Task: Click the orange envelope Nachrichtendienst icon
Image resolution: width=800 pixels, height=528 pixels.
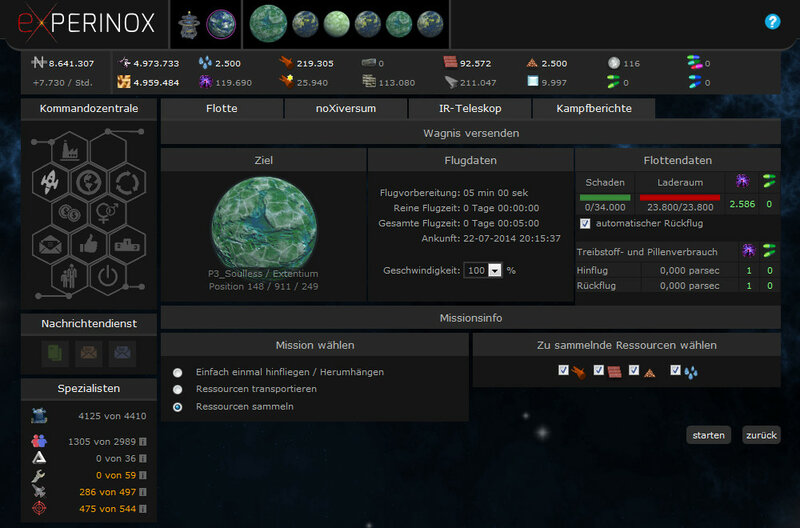Action: click(89, 353)
